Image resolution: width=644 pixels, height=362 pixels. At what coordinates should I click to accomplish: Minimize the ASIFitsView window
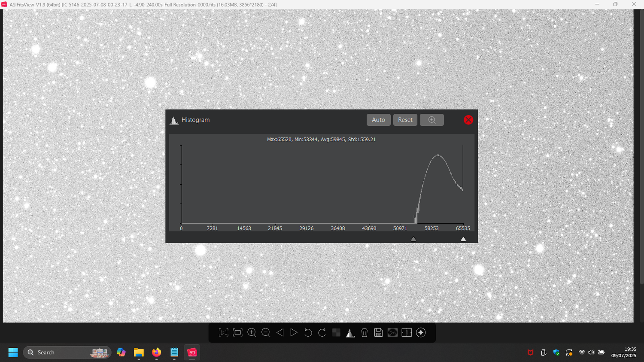coord(597,4)
